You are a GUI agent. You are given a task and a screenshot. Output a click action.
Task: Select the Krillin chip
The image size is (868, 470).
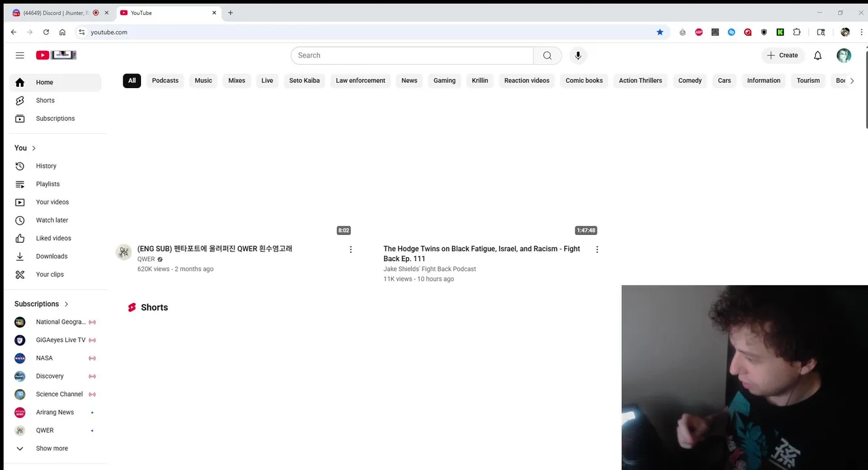tap(480, 81)
